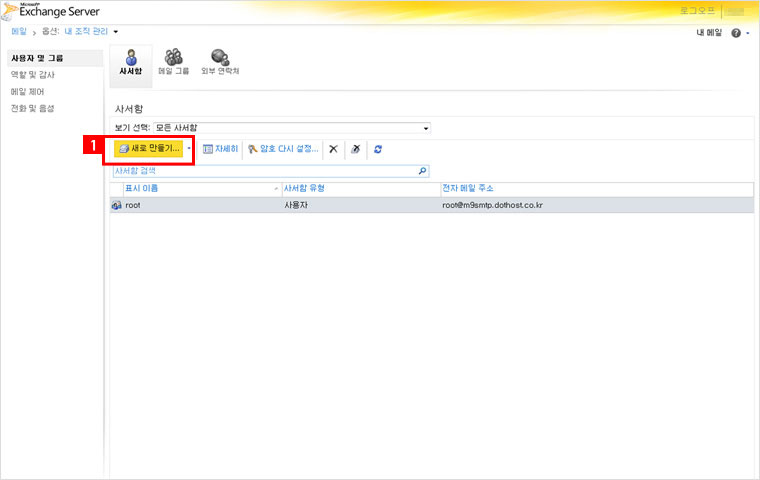Click the icon right of the delete X
The image size is (760, 480).
(x=355, y=149)
